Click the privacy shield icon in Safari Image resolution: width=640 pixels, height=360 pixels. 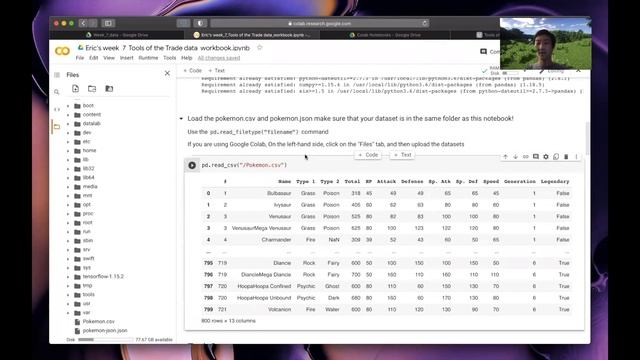(x=200, y=23)
